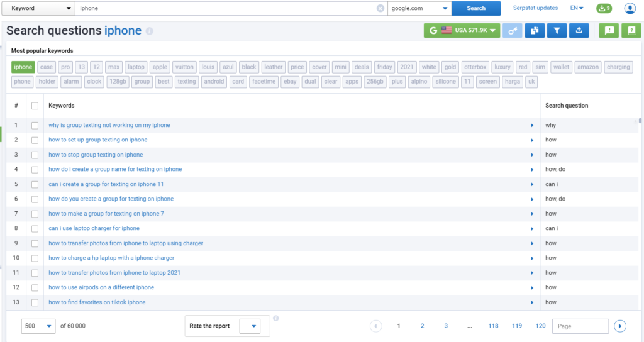Select the silicone keyword tag

tap(445, 82)
